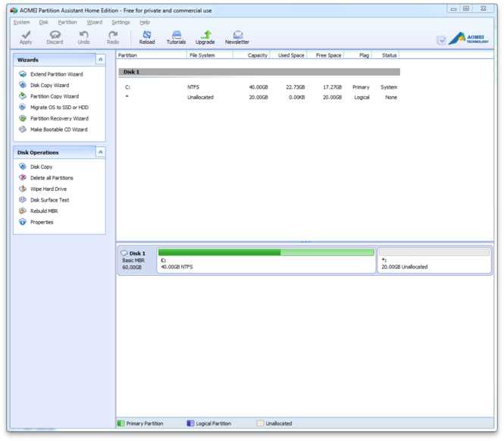Image resolution: width=504 pixels, height=441 pixels.
Task: Click the blue Logical Partition legend swatch
Action: click(x=190, y=423)
